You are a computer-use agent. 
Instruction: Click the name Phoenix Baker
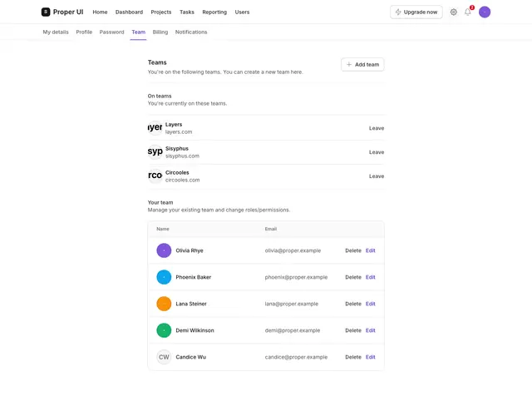tap(194, 277)
